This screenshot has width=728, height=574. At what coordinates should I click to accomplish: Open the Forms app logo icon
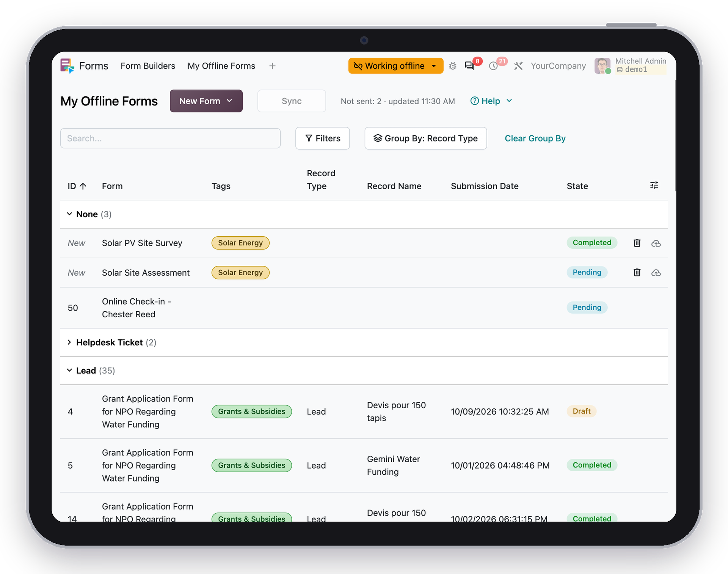(67, 66)
